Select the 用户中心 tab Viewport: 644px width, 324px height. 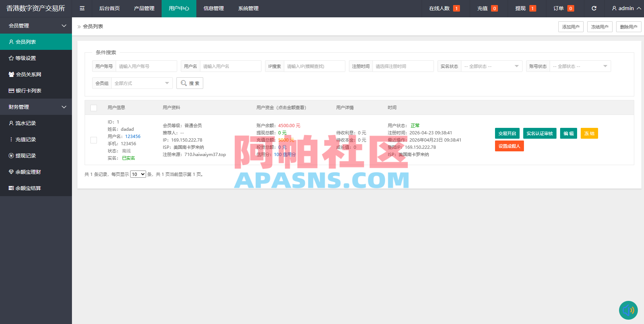[x=179, y=8]
